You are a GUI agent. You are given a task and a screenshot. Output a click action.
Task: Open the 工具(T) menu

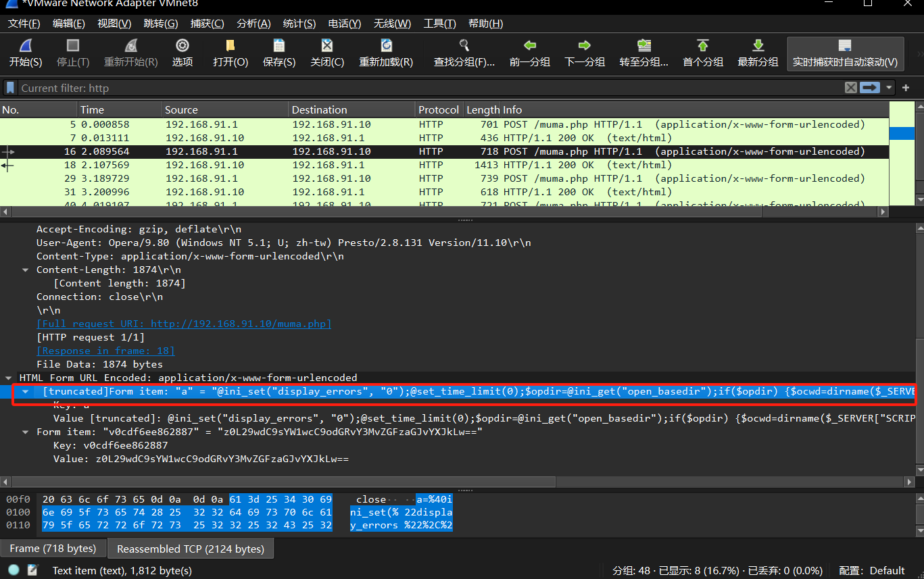pos(439,24)
